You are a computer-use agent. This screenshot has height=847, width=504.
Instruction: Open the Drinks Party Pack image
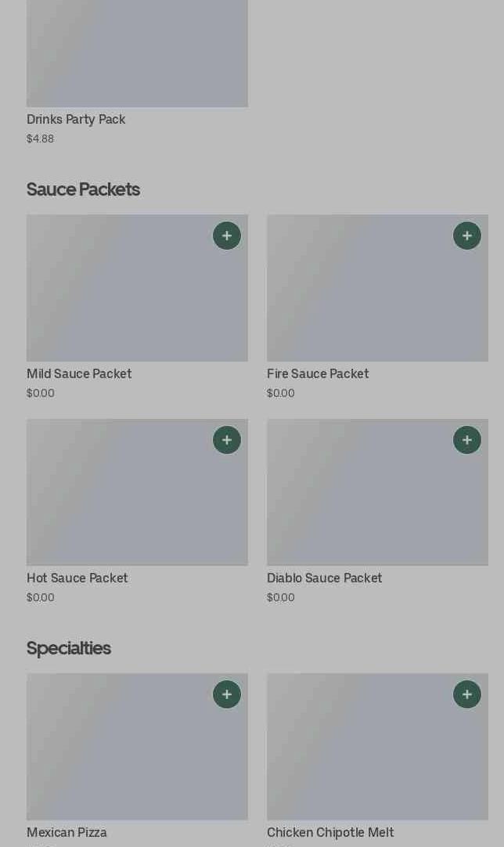tap(137, 53)
